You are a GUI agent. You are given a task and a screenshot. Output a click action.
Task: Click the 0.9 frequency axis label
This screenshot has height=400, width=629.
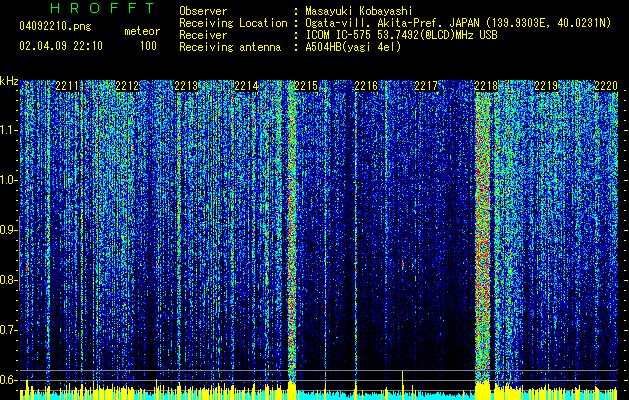coord(9,230)
